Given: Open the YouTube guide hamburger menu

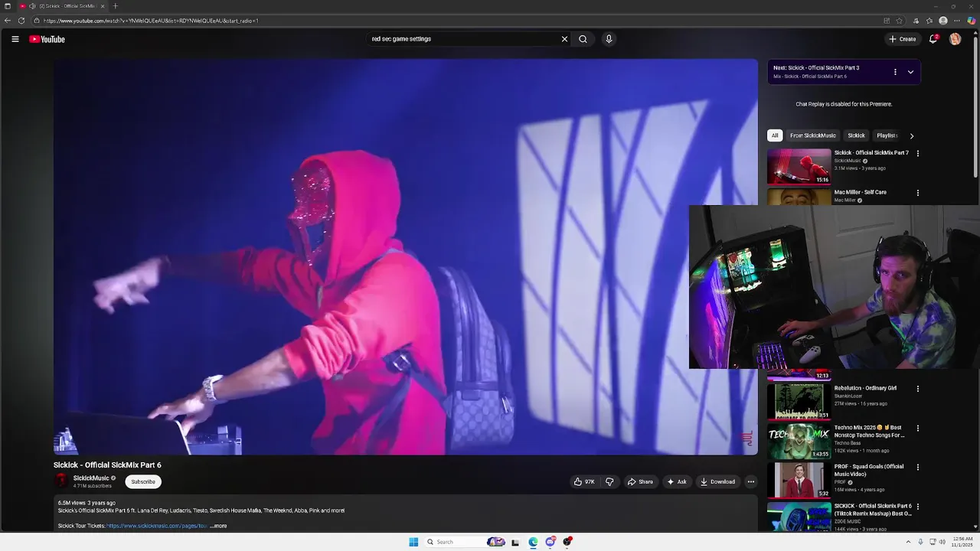Looking at the screenshot, I should pyautogui.click(x=15, y=39).
